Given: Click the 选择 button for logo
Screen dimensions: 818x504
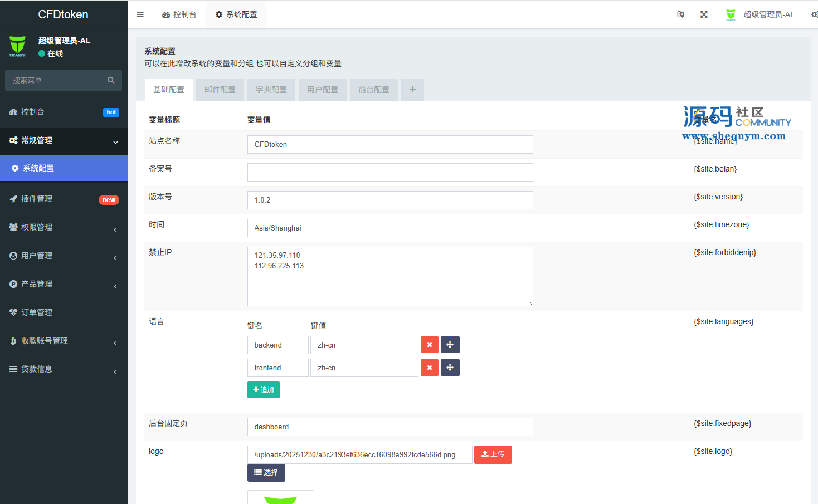Looking at the screenshot, I should pyautogui.click(x=266, y=473).
